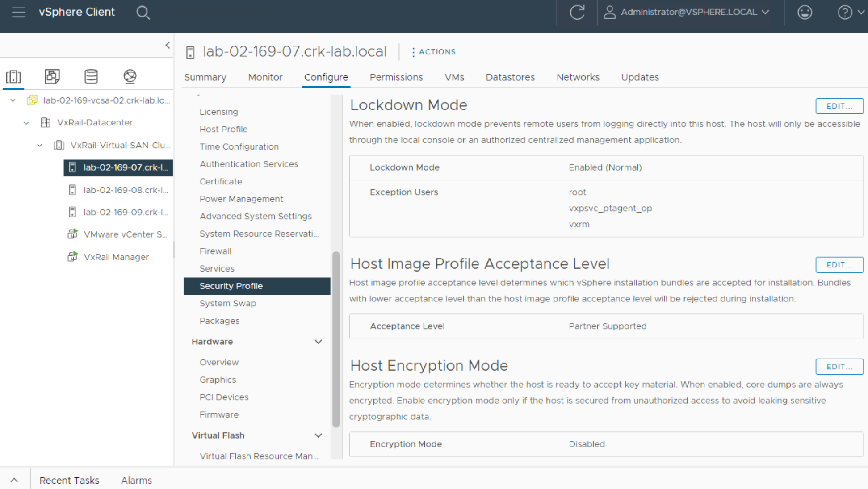Open the Networking inventory view icon
Image resolution: width=868 pixels, height=489 pixels.
point(130,76)
